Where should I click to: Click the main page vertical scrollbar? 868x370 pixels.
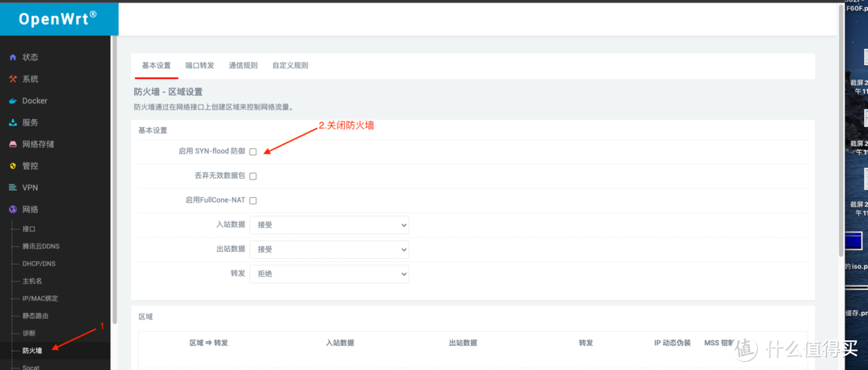(x=841, y=133)
